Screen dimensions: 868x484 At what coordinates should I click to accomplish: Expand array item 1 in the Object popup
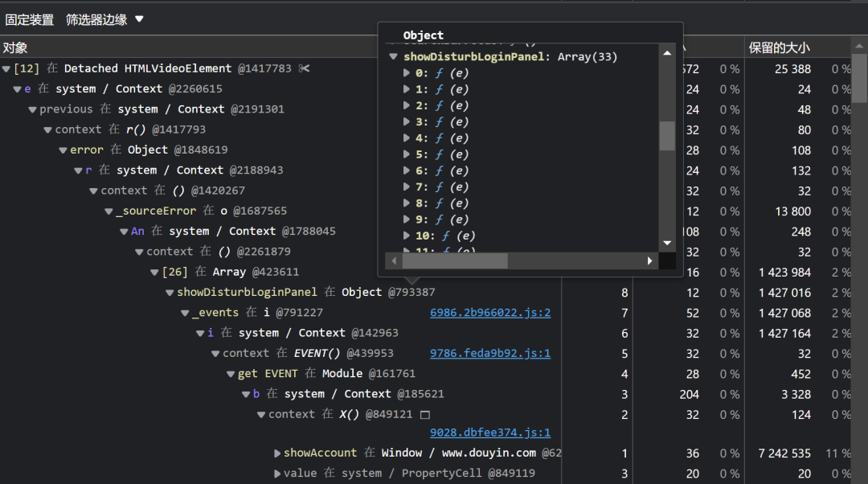click(x=407, y=89)
